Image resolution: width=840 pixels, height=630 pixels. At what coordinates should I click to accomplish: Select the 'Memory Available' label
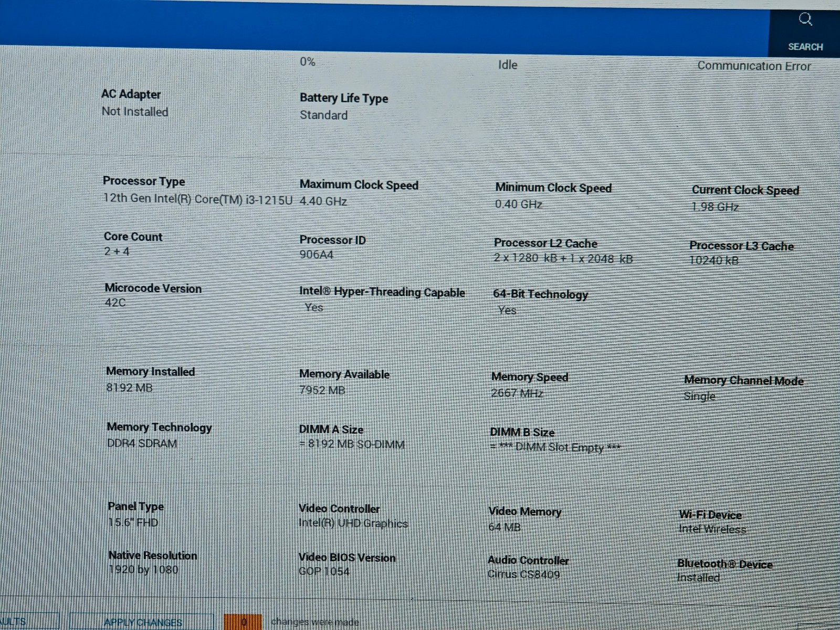(x=344, y=374)
